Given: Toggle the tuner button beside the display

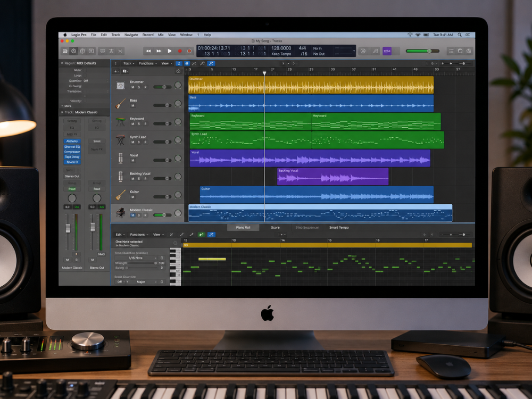Looking at the screenshot, I should (363, 51).
